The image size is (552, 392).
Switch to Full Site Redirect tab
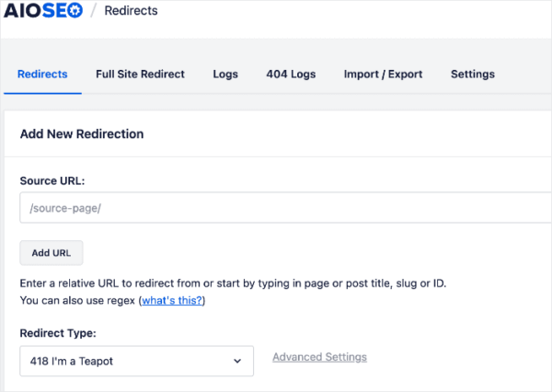point(140,74)
